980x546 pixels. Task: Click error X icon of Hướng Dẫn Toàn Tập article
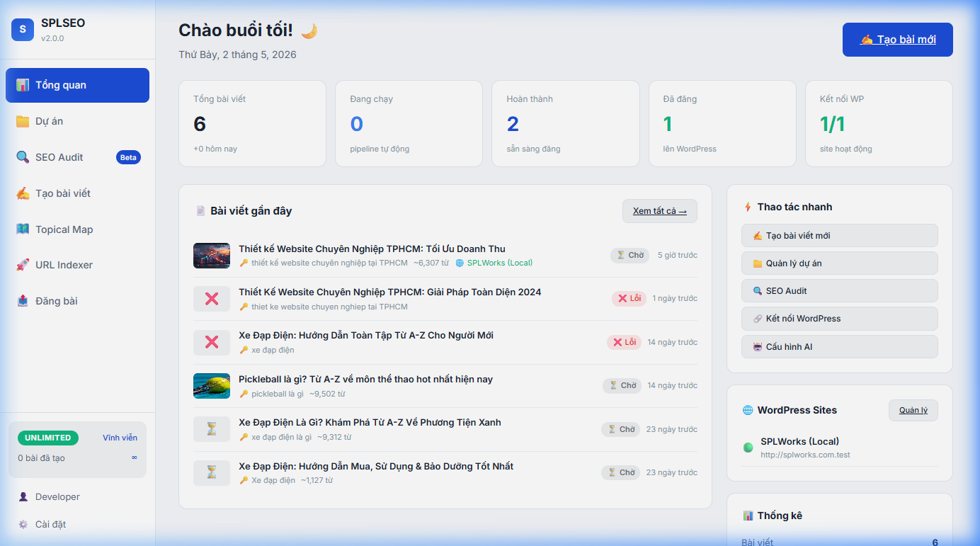pyautogui.click(x=212, y=342)
